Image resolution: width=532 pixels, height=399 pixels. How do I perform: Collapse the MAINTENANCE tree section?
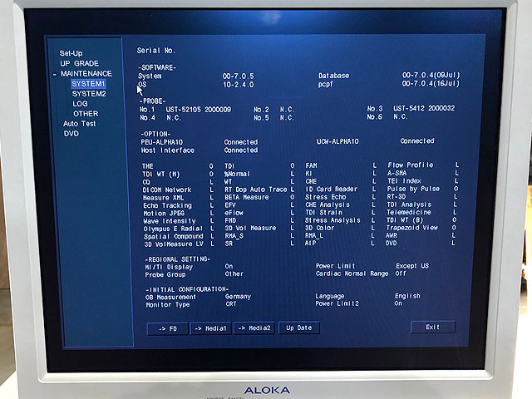55,74
